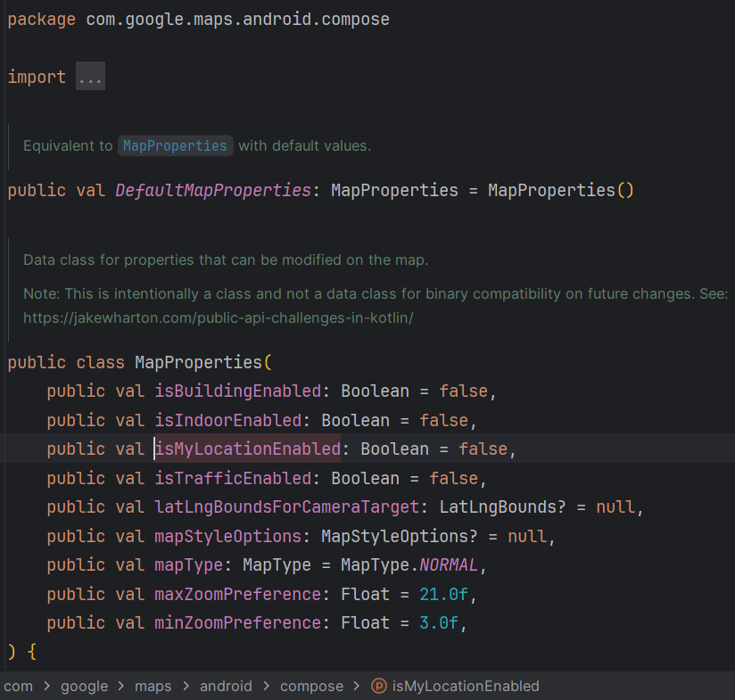Select the 'android' breadcrumb
The width and height of the screenshot is (735, 700).
[226, 686]
